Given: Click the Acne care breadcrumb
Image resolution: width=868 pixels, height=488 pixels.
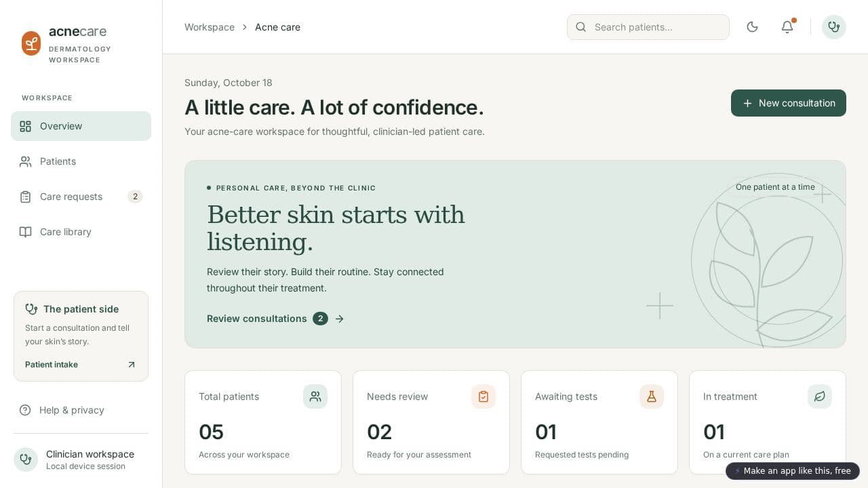Looking at the screenshot, I should [277, 27].
